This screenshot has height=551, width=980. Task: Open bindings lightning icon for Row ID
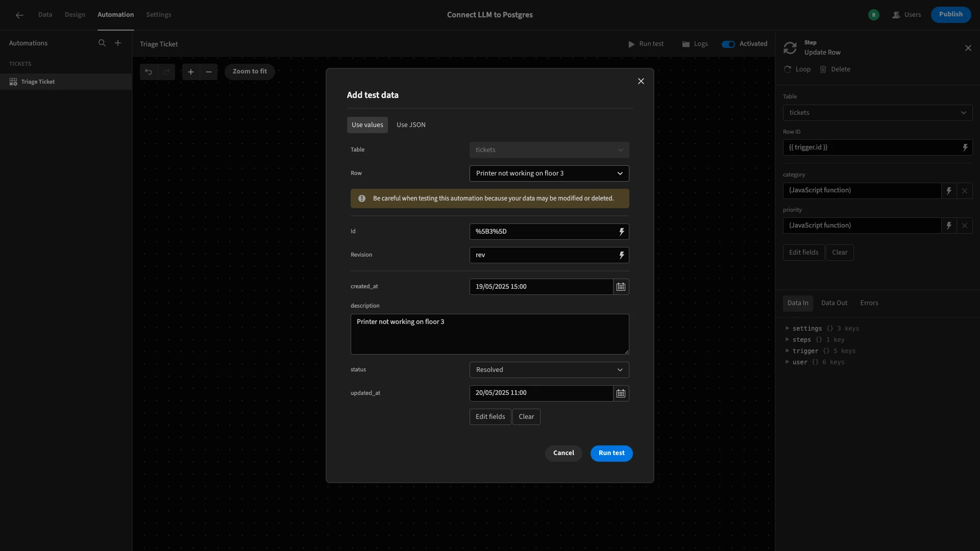(x=965, y=147)
